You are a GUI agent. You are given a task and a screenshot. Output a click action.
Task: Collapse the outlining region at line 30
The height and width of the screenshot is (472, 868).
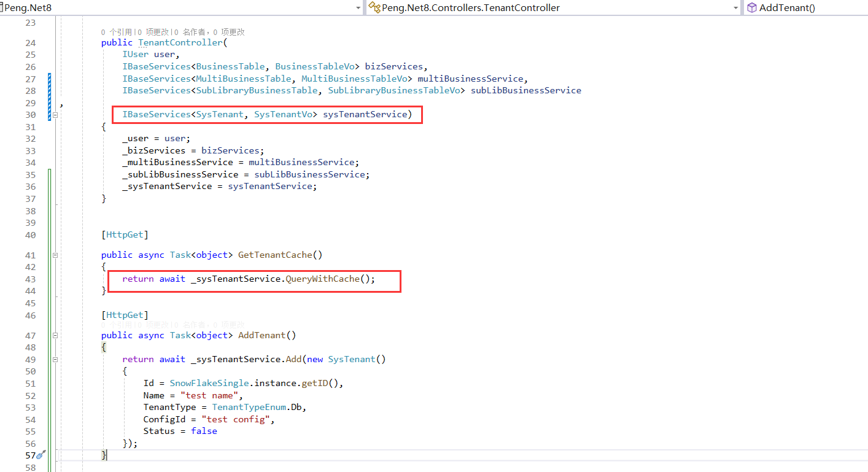(55, 115)
